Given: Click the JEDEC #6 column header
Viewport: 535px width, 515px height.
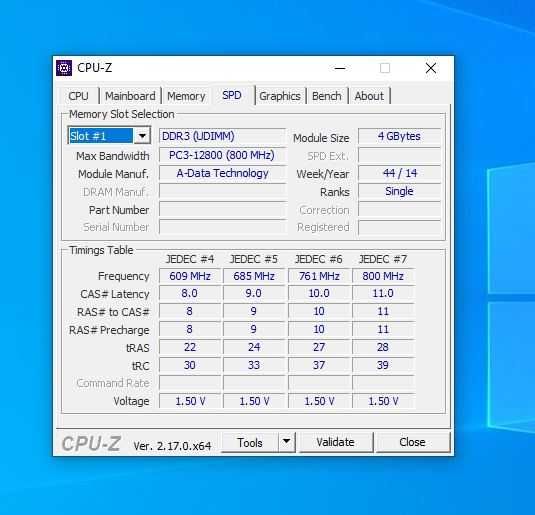Looking at the screenshot, I should (318, 259).
